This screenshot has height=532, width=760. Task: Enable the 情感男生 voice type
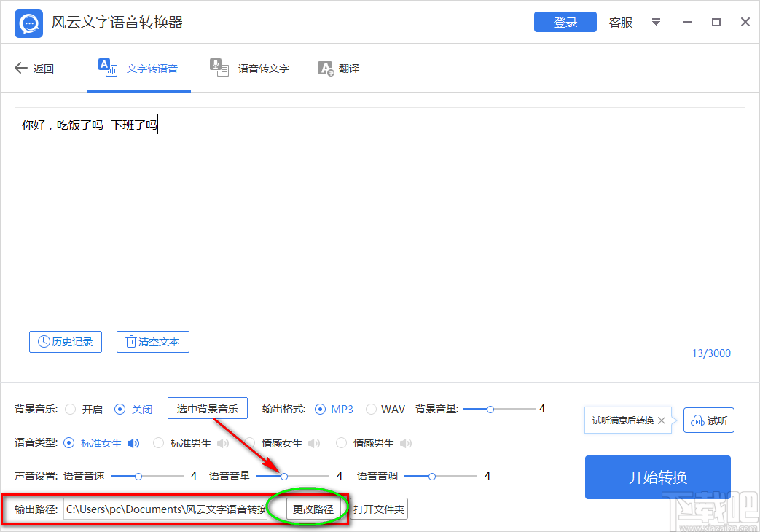(341, 442)
